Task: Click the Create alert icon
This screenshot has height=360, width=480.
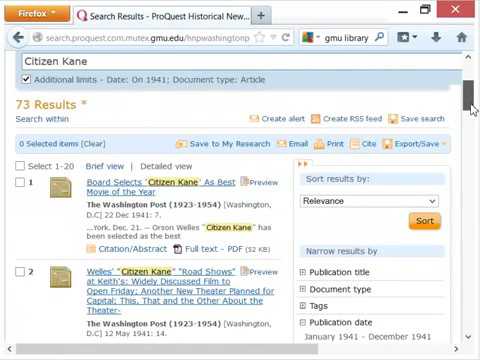Action: click(x=254, y=118)
